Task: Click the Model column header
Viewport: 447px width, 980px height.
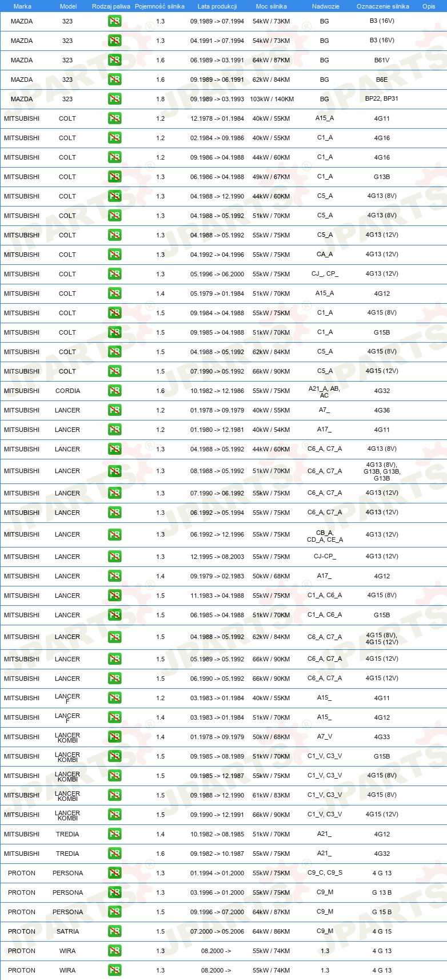Action: (x=69, y=6)
